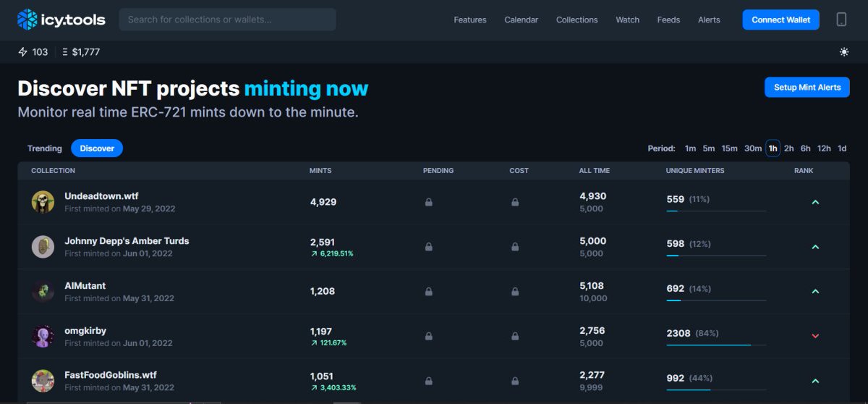Click Johnny Depp's Amber Turds avatar

tap(43, 247)
